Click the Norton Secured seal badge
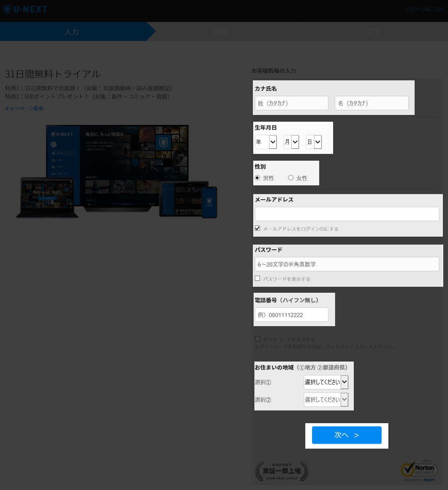The width and height of the screenshot is (448, 490). (419, 470)
